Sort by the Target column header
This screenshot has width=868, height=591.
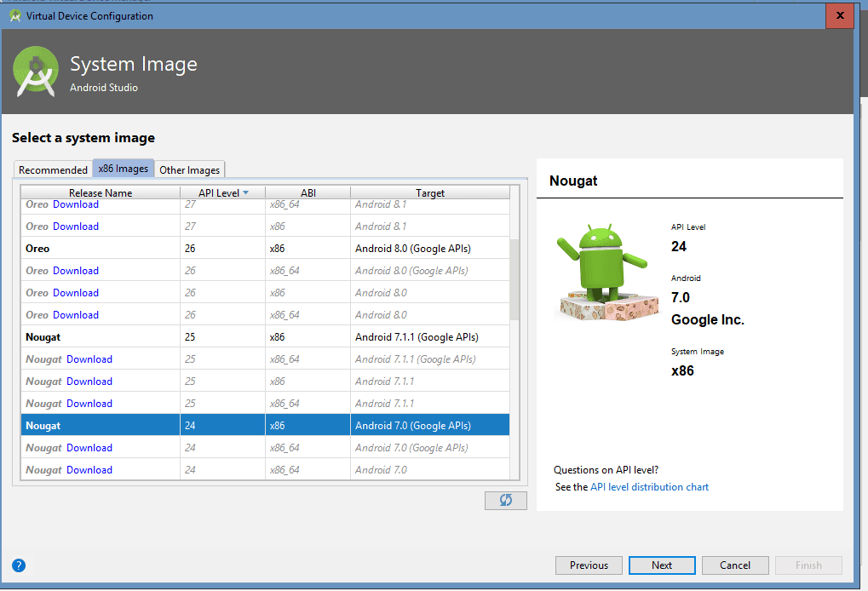coord(430,192)
